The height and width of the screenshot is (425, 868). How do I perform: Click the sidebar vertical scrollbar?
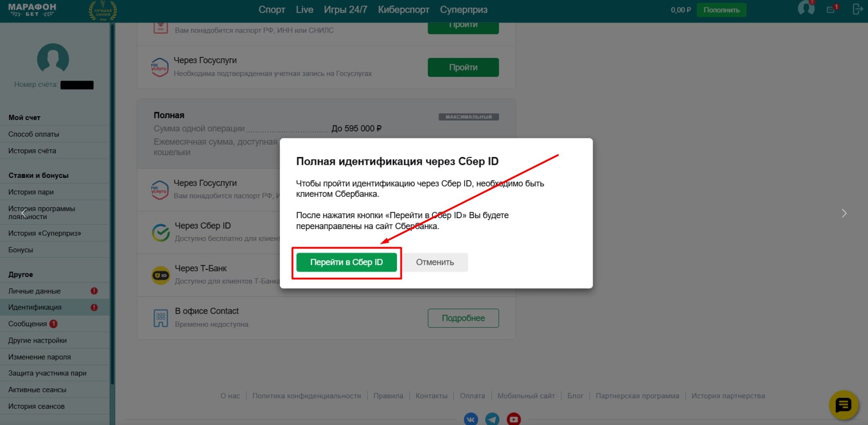[112, 204]
